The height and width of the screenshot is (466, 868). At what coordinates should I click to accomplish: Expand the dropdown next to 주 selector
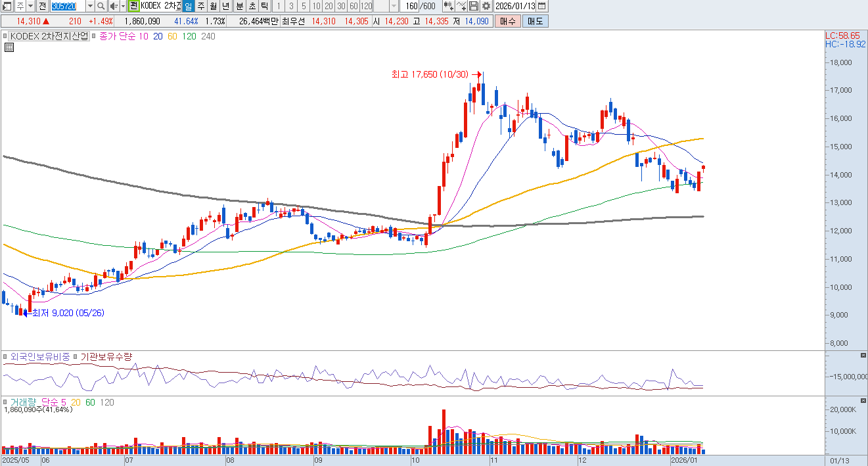point(30,6)
